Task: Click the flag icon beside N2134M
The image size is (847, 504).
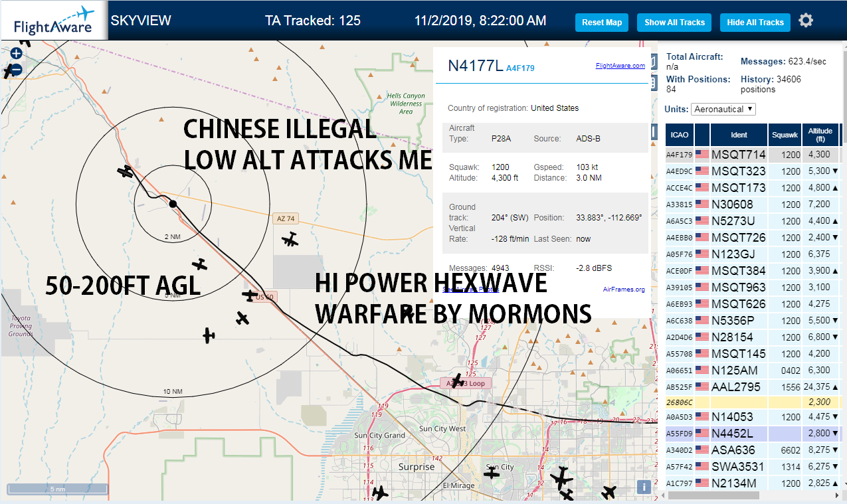Action: 702,483
